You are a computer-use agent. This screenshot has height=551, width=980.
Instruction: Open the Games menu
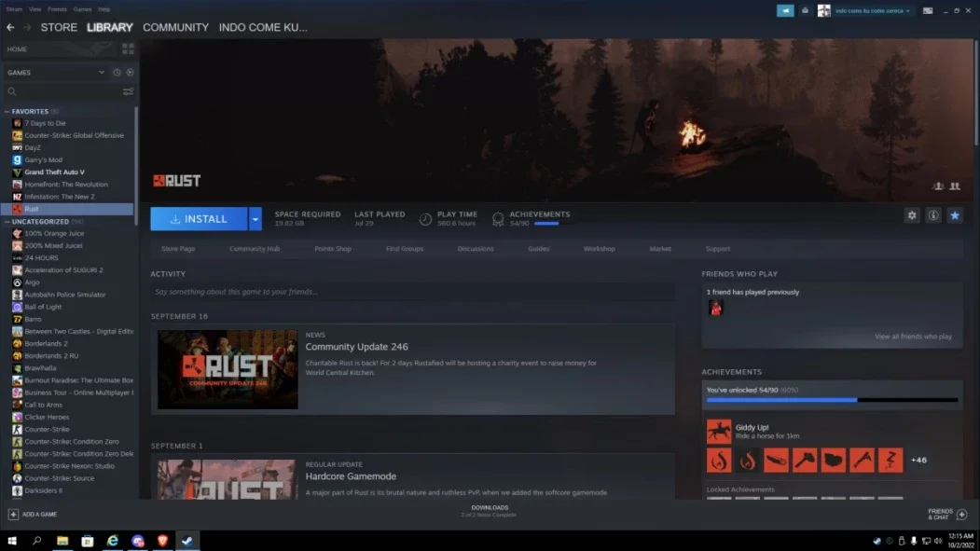82,9
